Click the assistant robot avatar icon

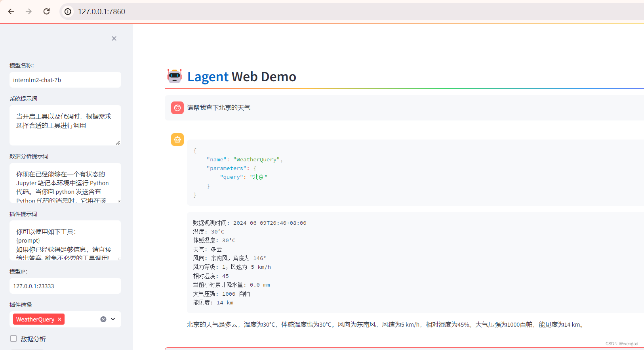177,140
